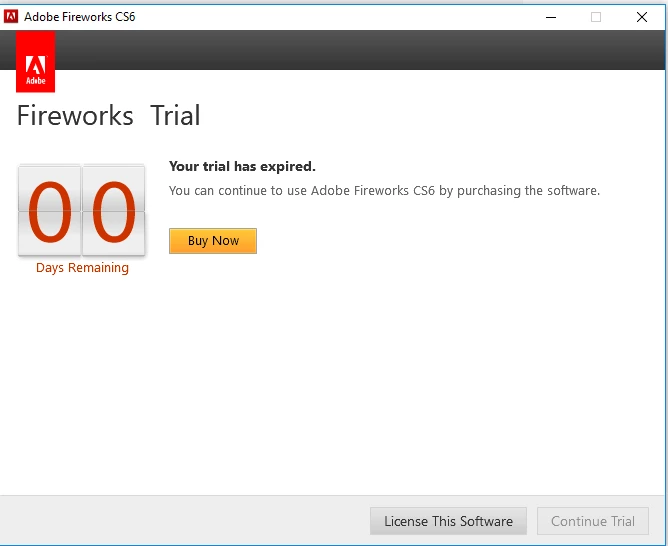Click the grayed-out maximize window button
Screen dimensions: 668x546
596,17
